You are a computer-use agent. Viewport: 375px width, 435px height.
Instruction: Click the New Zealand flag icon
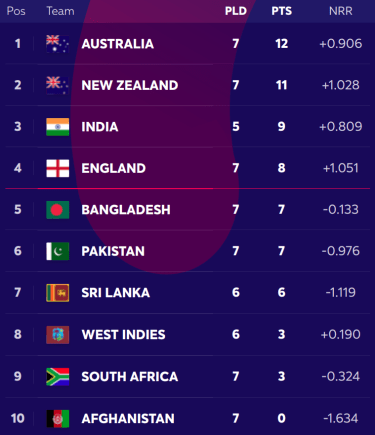click(x=58, y=85)
